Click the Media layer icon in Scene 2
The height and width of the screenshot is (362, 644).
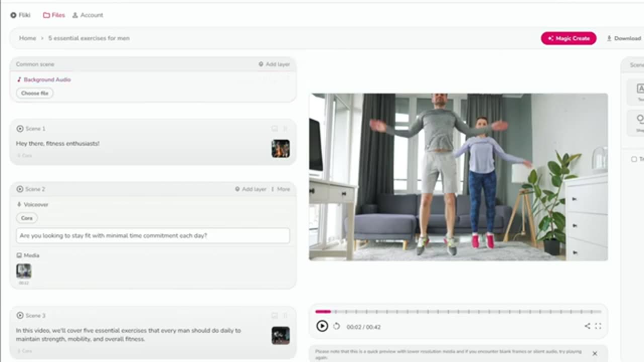coord(19,255)
